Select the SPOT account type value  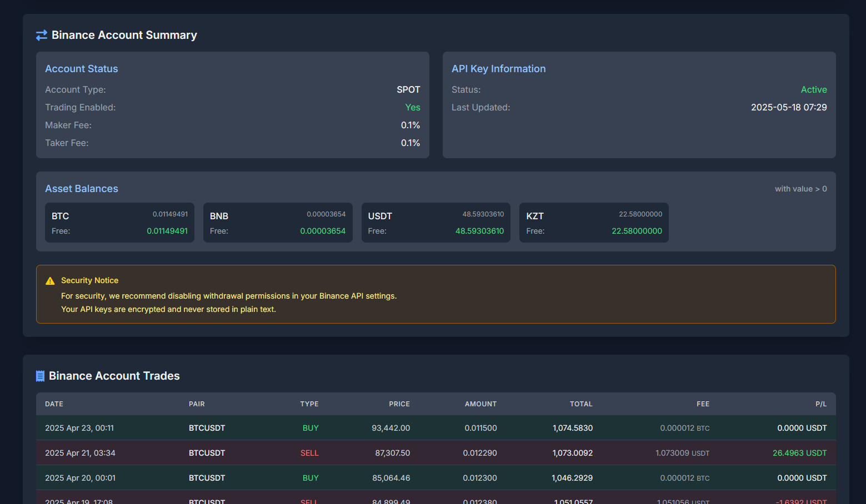point(408,89)
